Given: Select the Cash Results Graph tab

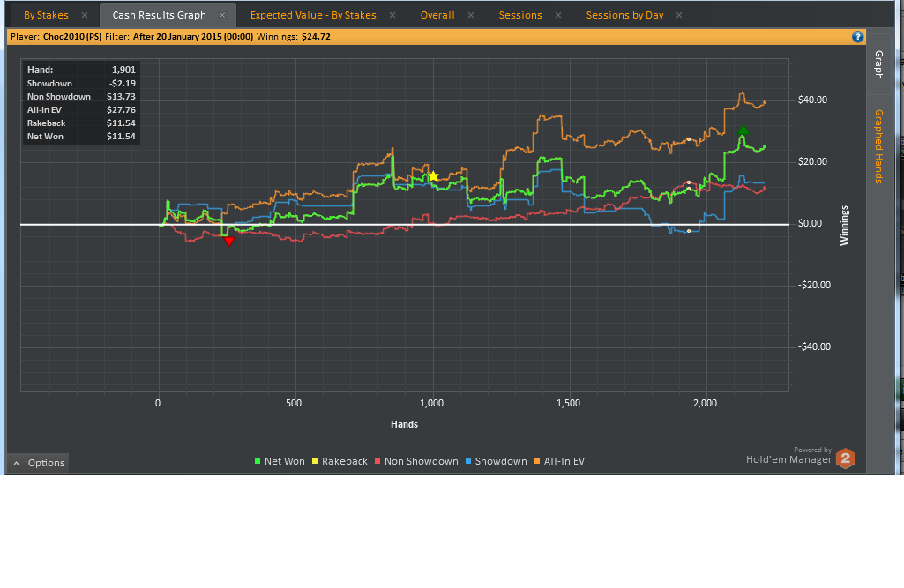Looking at the screenshot, I should 159,15.
